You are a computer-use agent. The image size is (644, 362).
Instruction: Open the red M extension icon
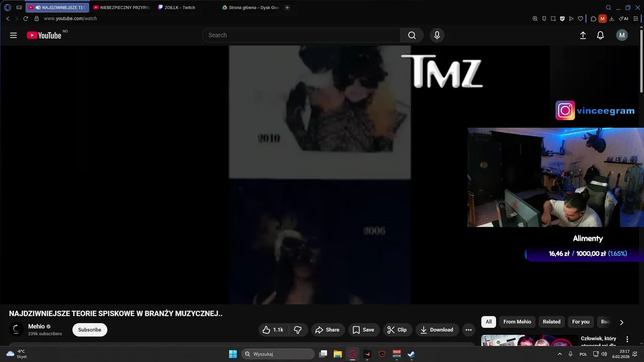click(x=602, y=19)
